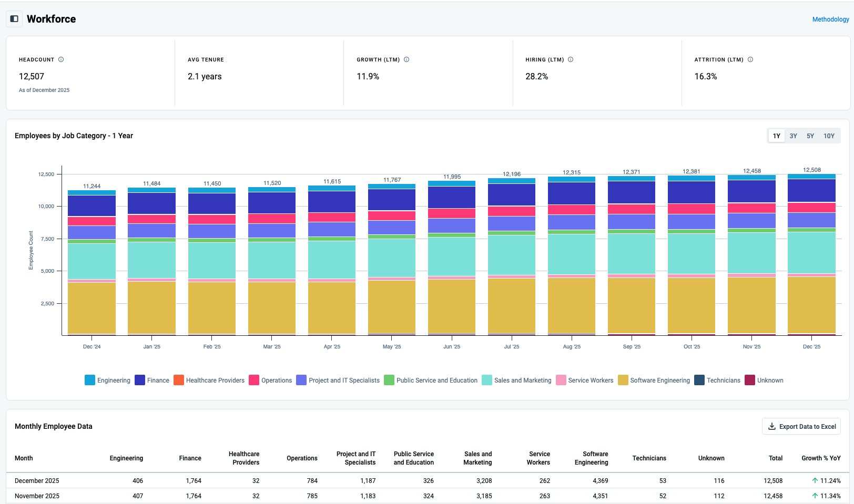Click the Healthcare Providers orange legend swatch
The height and width of the screenshot is (504, 854).
coord(179,380)
